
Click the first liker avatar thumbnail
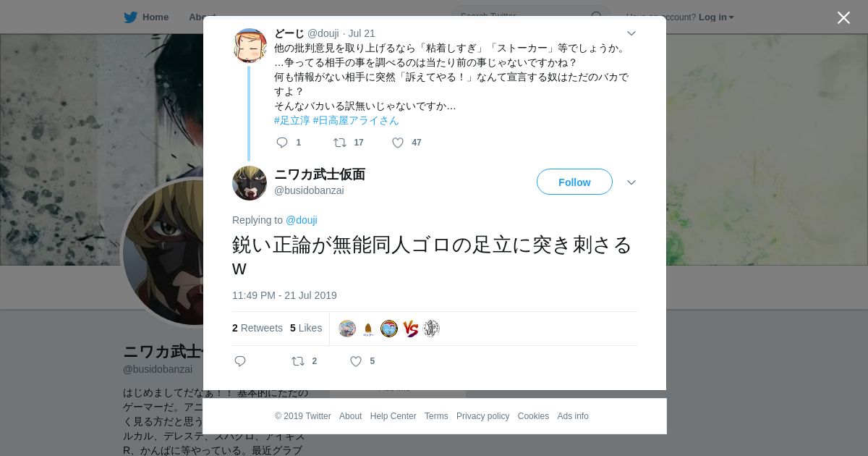(x=347, y=329)
